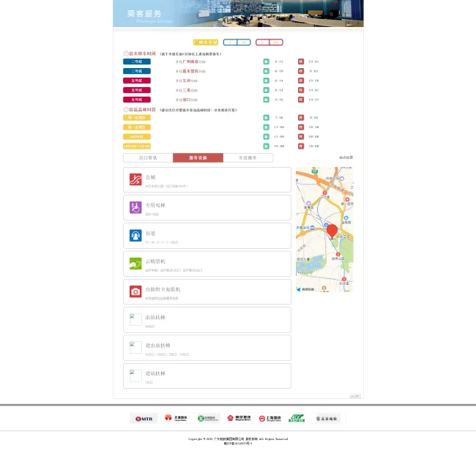Click the red location pin on the map
Image resolution: width=476 pixels, height=451 pixels.
pos(332,231)
